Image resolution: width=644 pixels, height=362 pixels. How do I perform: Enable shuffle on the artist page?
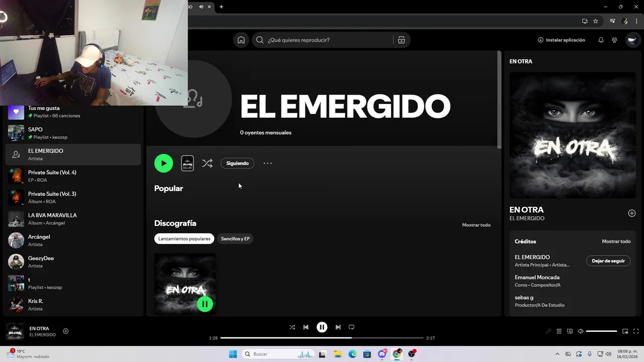(x=207, y=163)
